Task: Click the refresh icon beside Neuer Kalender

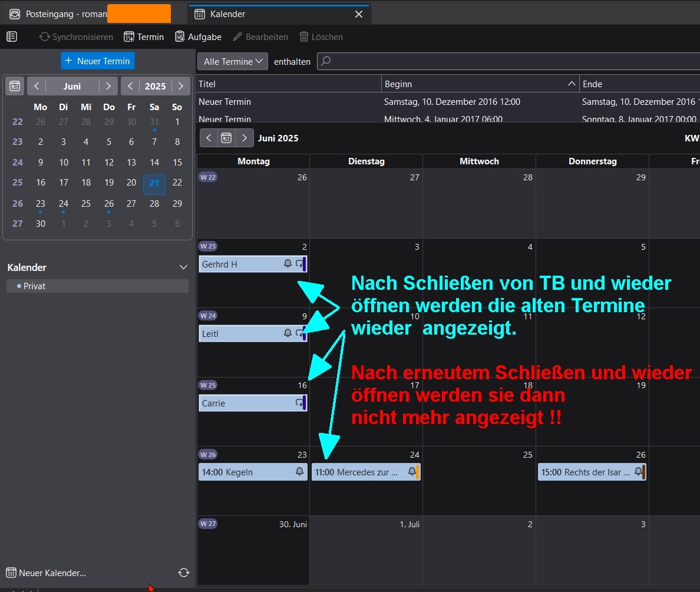Action: [x=184, y=573]
